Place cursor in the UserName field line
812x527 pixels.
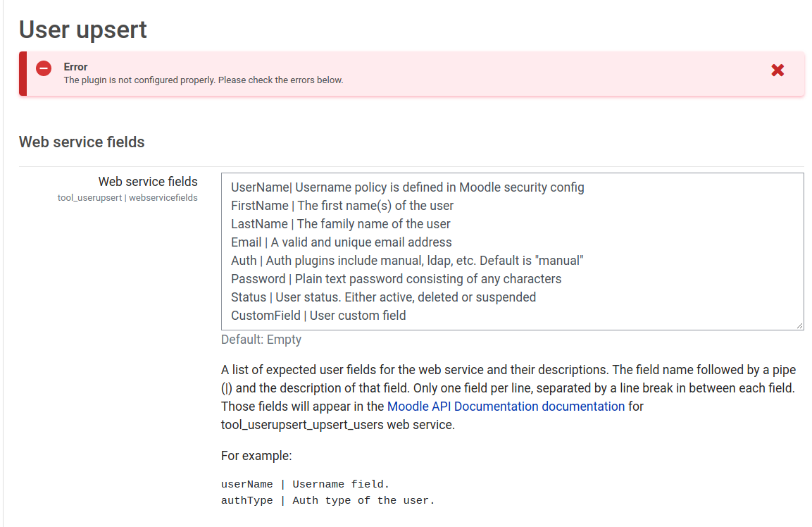[x=408, y=187]
